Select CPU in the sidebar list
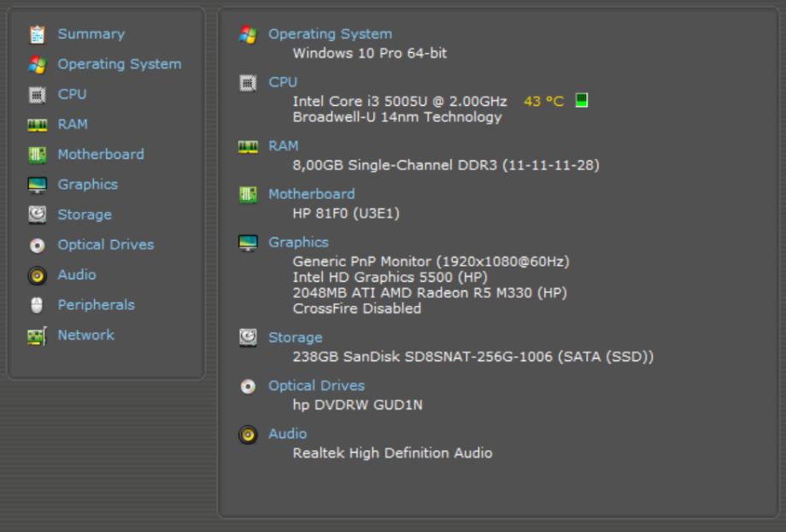The width and height of the screenshot is (786, 532). [72, 94]
